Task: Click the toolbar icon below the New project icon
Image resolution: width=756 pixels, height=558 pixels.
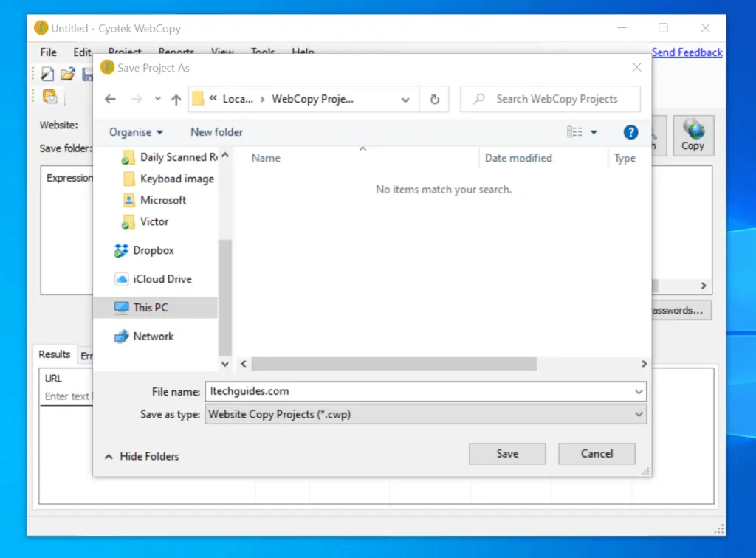Action: click(x=50, y=97)
